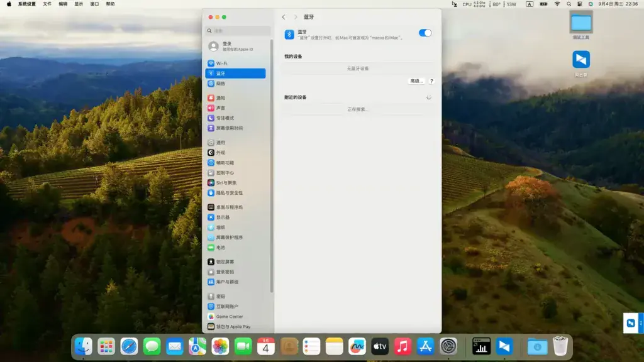This screenshot has width=644, height=362.
Task: Open Siri与聚焦 settings
Action: click(x=235, y=183)
